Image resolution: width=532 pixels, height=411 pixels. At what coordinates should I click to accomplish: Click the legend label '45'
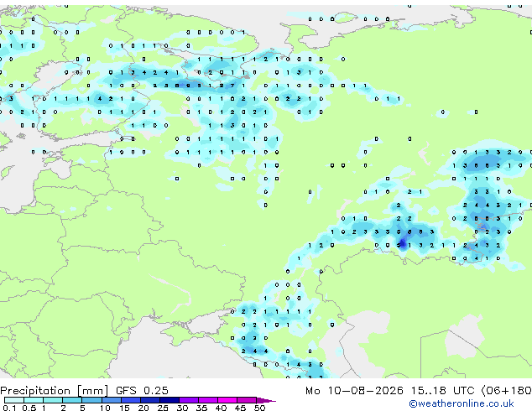pyautogui.click(x=240, y=408)
